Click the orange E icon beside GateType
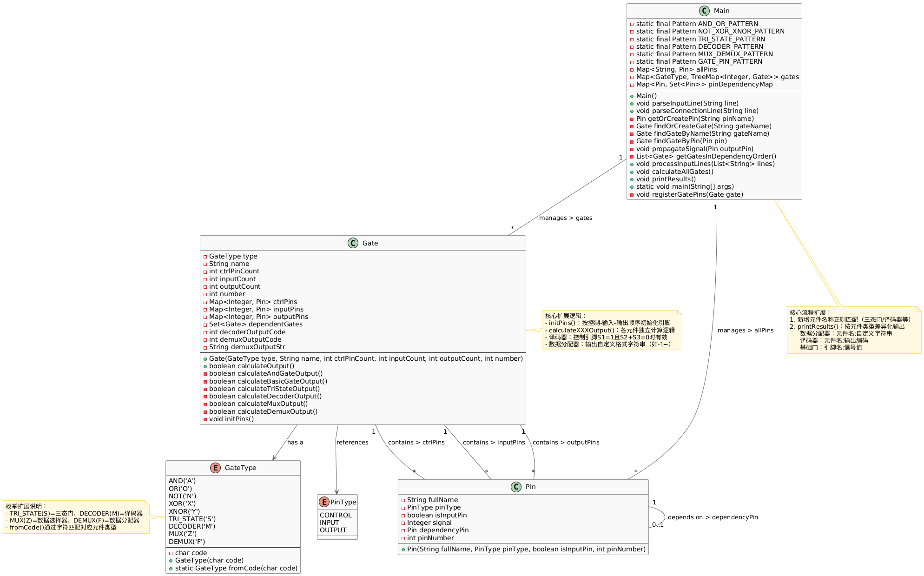Screen dimensions: 924x576 coord(215,468)
